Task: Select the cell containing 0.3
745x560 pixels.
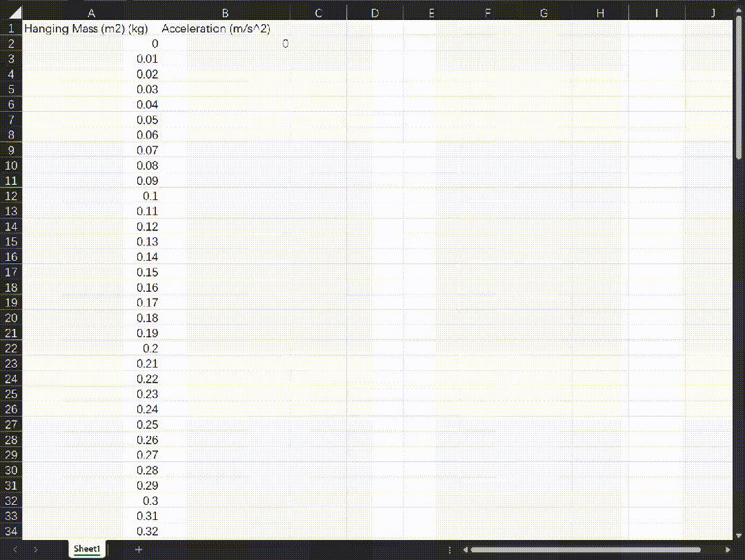Action: click(x=92, y=501)
